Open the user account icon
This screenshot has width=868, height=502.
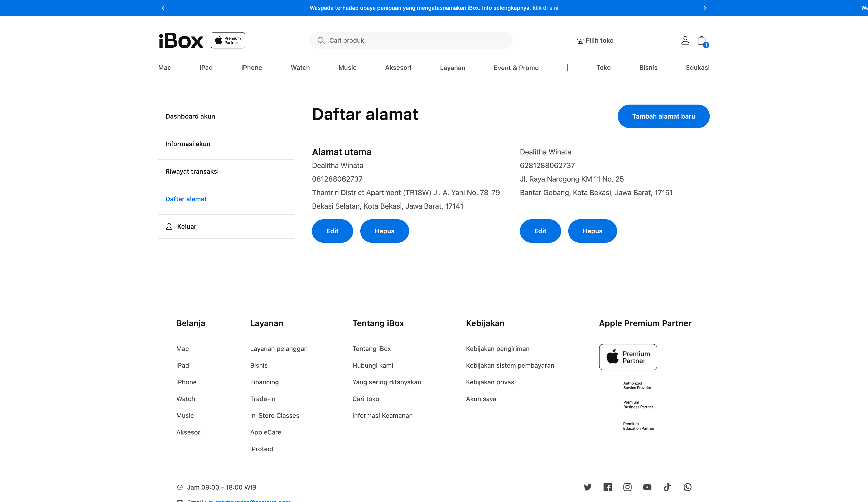coord(685,40)
